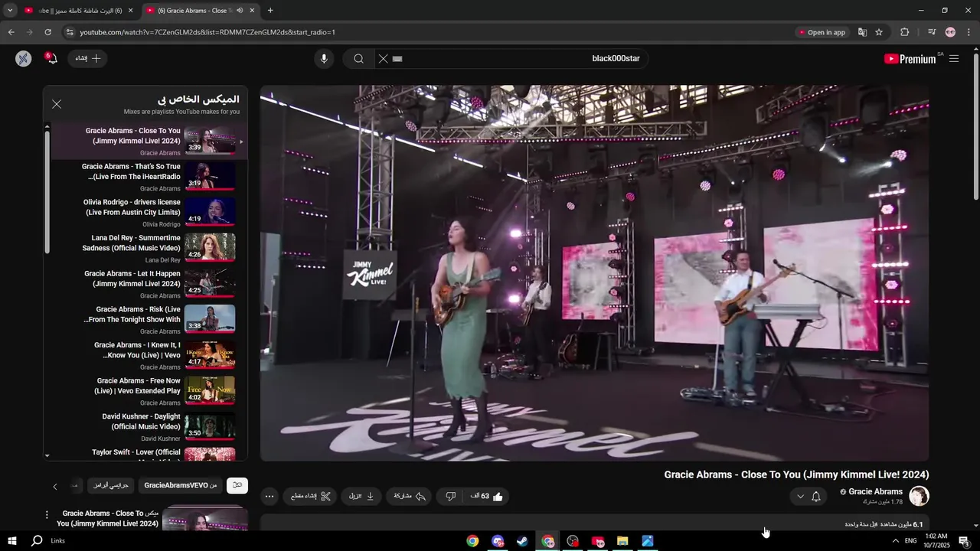Open I Knew It, I Know You thumbnail
The height and width of the screenshot is (551, 980).
point(210,355)
